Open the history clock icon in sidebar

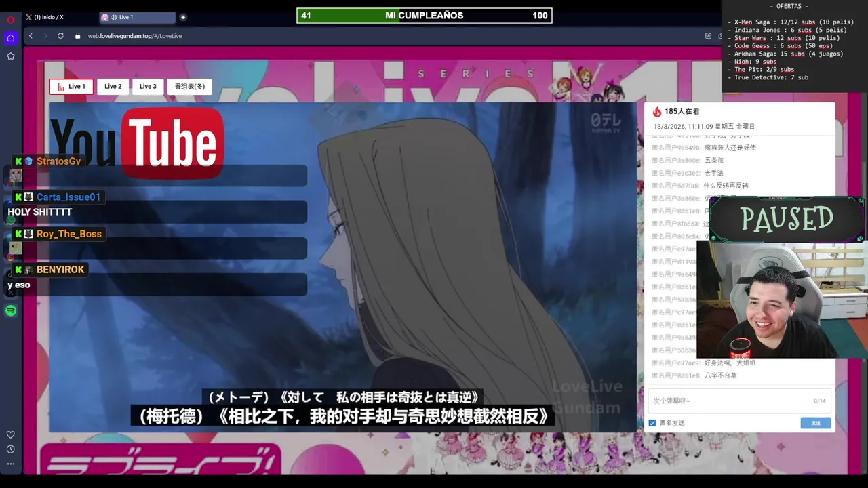click(x=11, y=449)
